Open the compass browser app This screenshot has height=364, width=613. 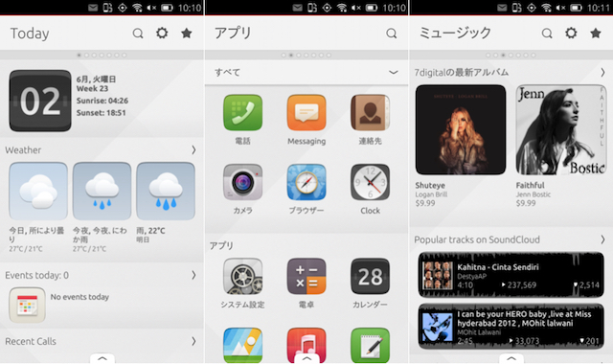tap(306, 182)
